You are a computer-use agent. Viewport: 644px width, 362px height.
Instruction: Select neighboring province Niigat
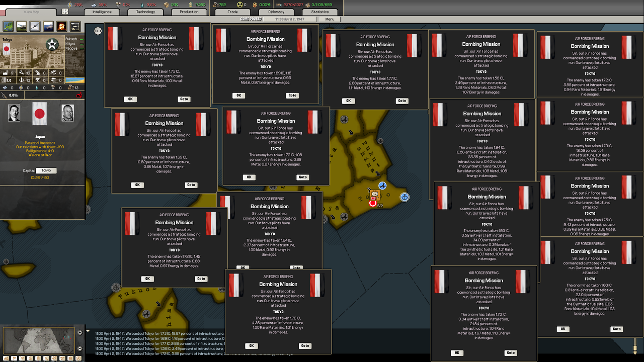point(71,43)
